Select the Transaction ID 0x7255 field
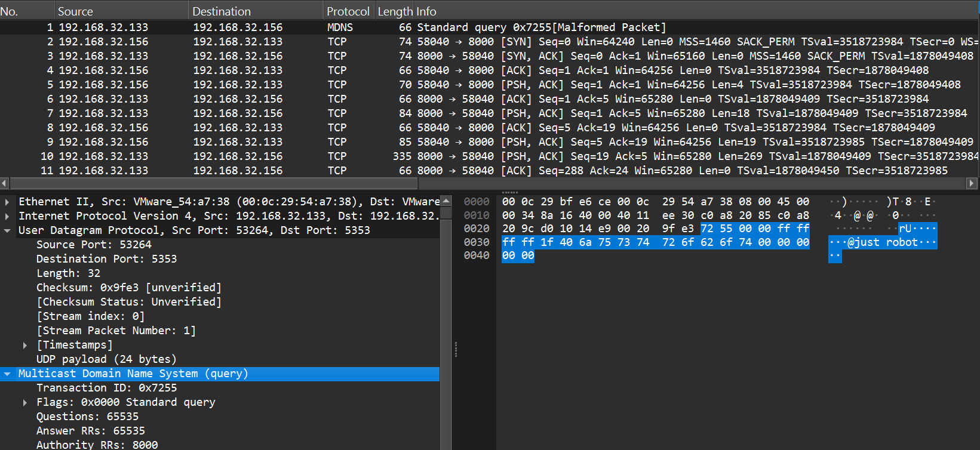The height and width of the screenshot is (450, 980). click(x=106, y=388)
